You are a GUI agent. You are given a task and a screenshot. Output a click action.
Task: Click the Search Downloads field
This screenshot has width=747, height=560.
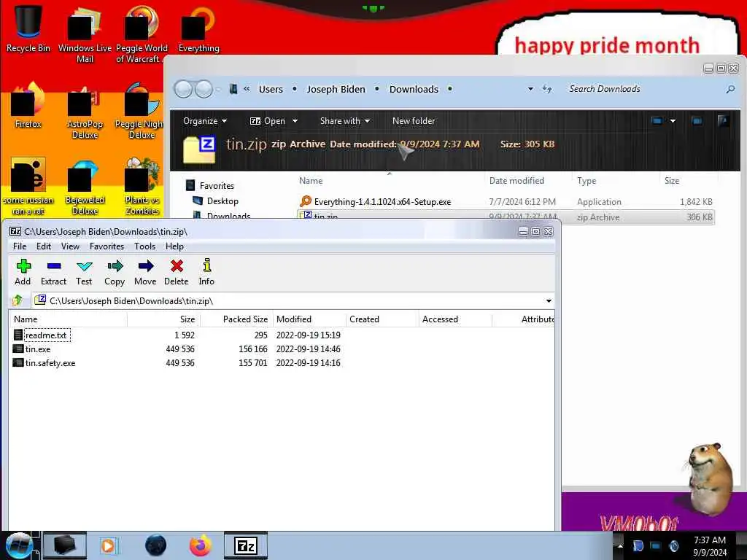point(643,89)
